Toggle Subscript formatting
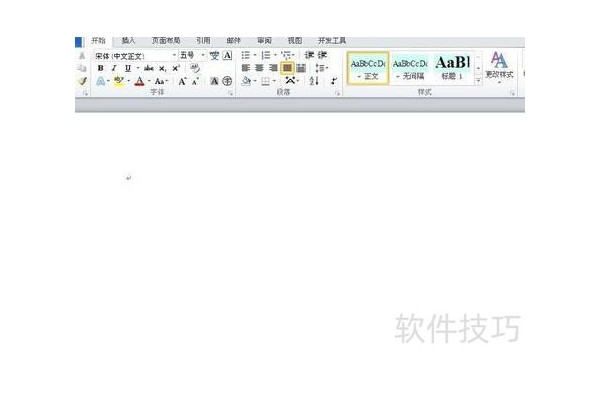This screenshot has height=400, width=600. [163, 69]
